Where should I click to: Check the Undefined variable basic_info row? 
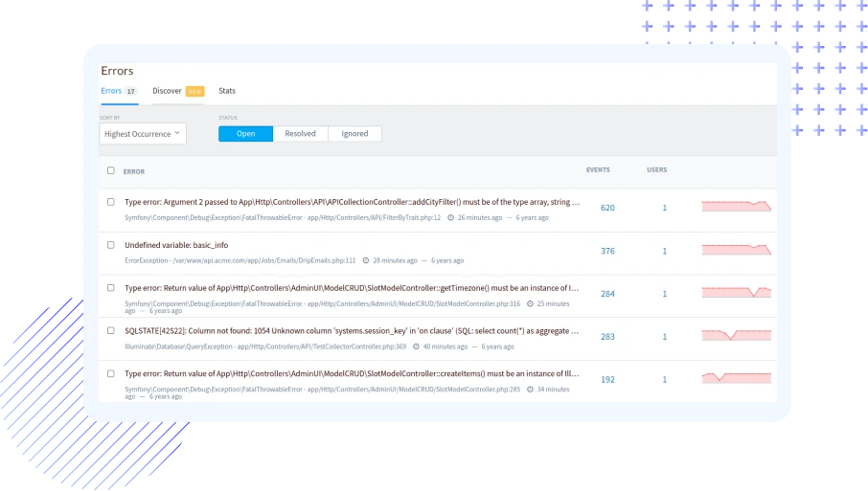coord(111,245)
